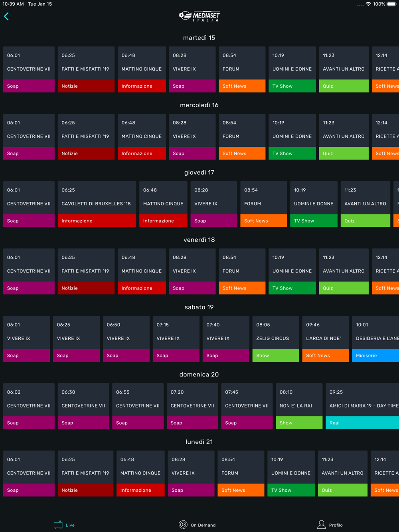Open the Profilo person icon
399x532 pixels.
pyautogui.click(x=321, y=524)
